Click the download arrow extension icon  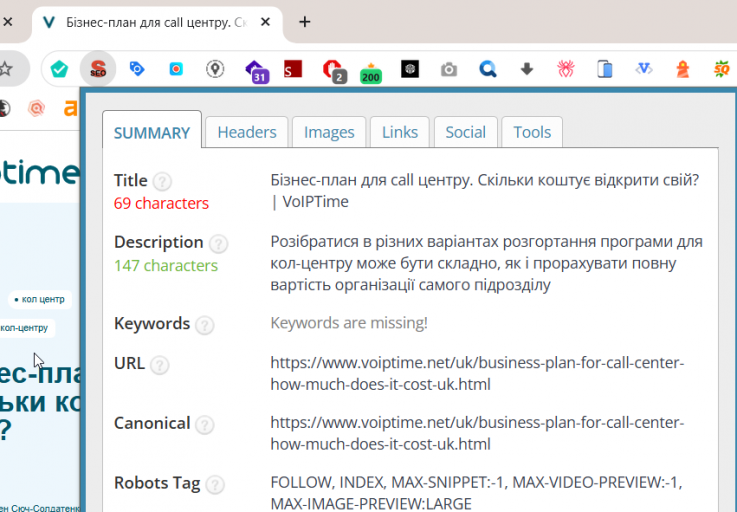click(527, 69)
